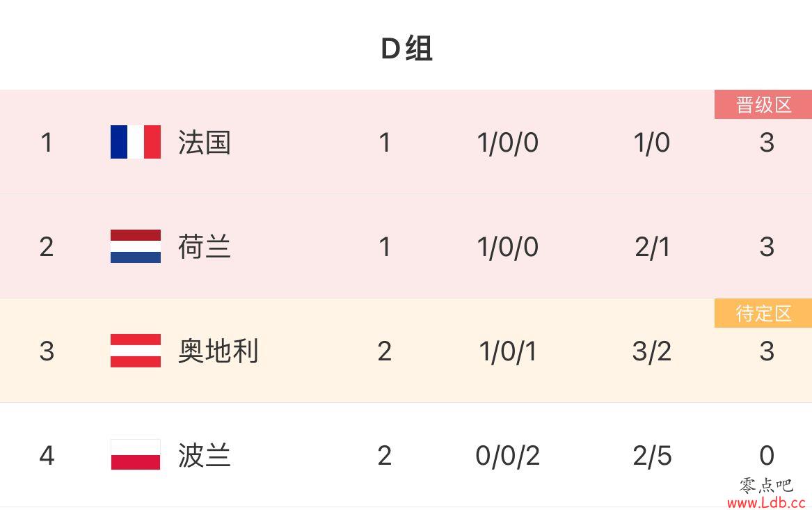
Task: Click Austria's 1/0/1 record
Action: click(507, 351)
